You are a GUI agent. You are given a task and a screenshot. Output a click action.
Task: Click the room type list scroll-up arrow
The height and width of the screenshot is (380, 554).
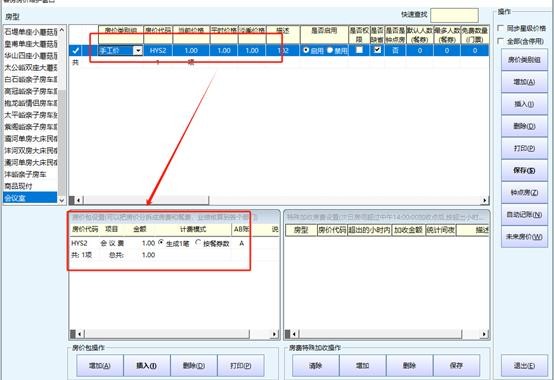[62, 30]
